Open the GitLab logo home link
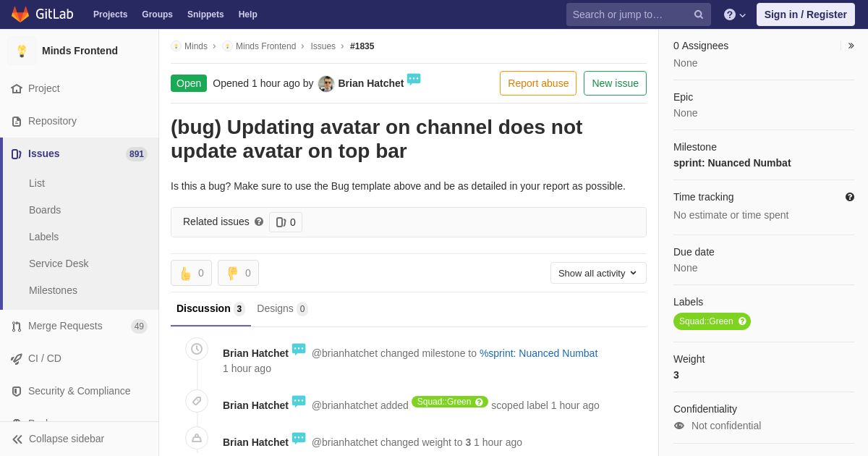This screenshot has width=868, height=456. (42, 14)
